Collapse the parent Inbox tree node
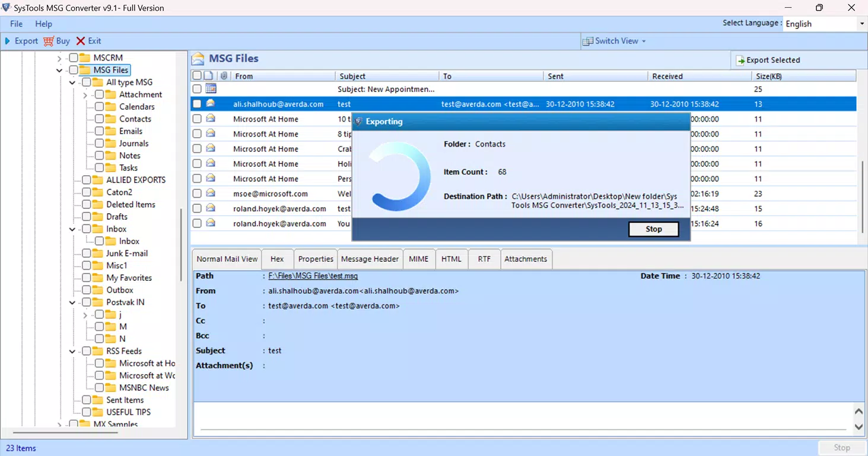The image size is (868, 456). (x=72, y=229)
